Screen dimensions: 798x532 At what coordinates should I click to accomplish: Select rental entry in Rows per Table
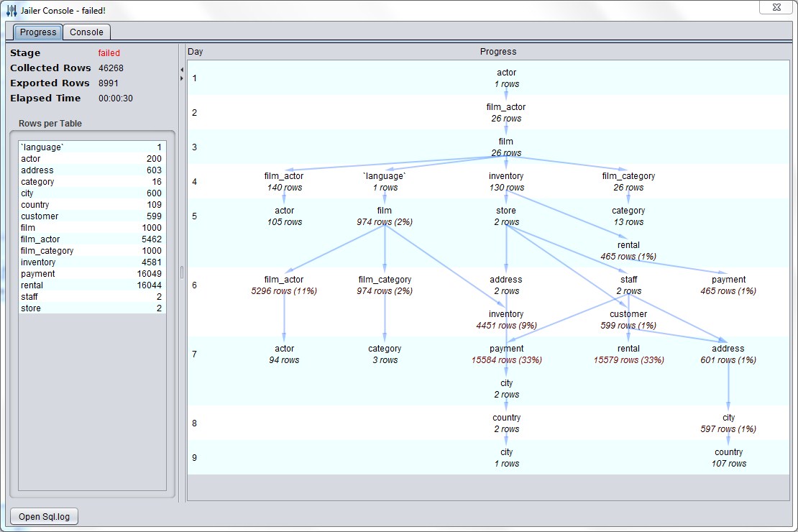[91, 285]
